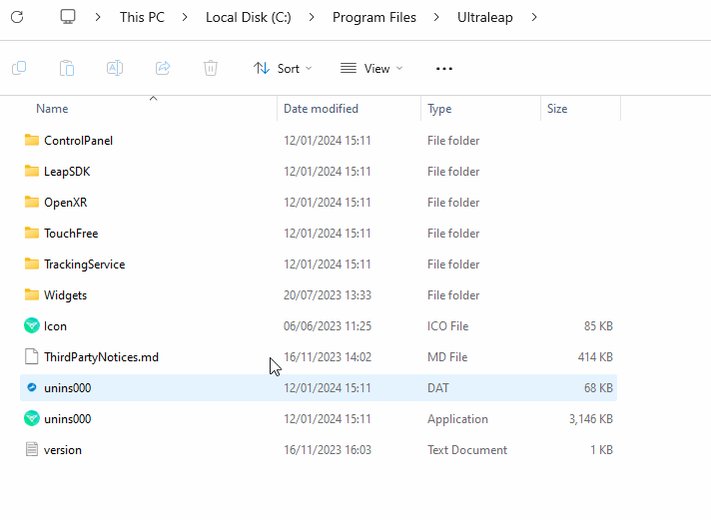The height and width of the screenshot is (520, 711).
Task: Expand chevron after Local Disk (C:)
Action: tap(312, 17)
